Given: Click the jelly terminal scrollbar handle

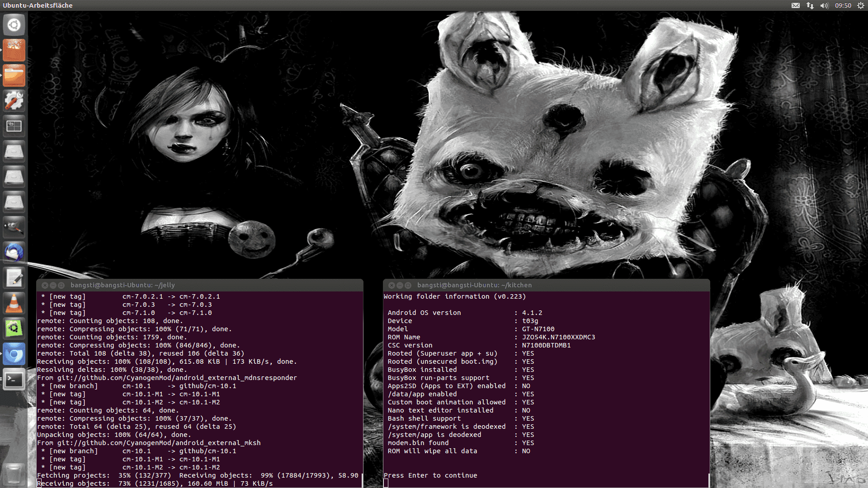Looking at the screenshot, I should (362, 480).
